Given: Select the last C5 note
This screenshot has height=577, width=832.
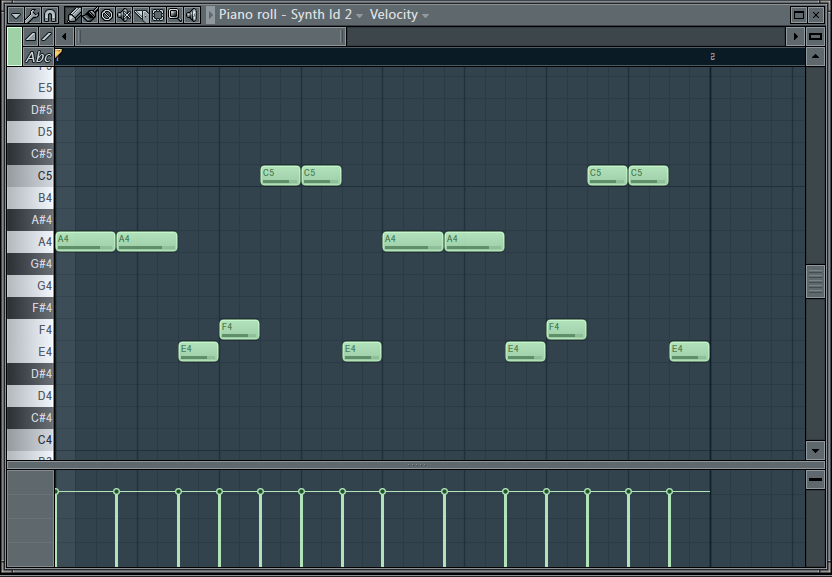Looking at the screenshot, I should tap(648, 176).
